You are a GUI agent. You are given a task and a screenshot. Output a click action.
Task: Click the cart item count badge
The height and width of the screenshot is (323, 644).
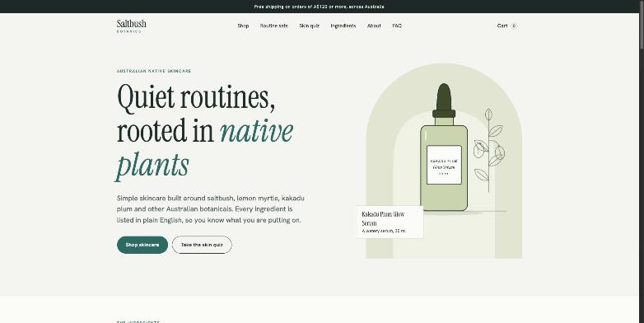tap(514, 26)
